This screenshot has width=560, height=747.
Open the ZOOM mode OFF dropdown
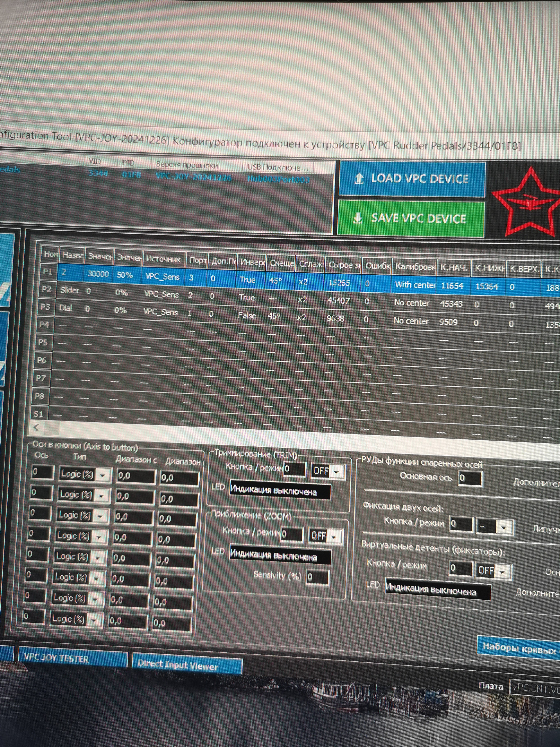(x=326, y=536)
